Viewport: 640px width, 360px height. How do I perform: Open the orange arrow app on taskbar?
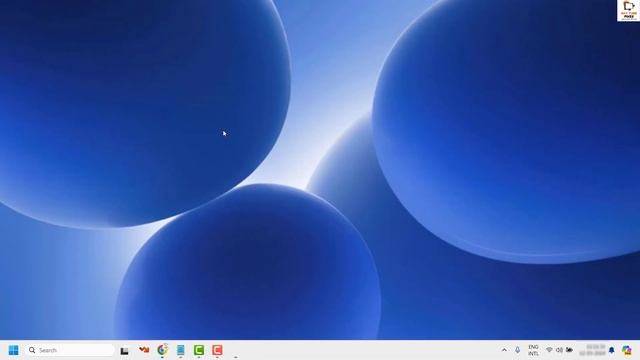coord(144,350)
